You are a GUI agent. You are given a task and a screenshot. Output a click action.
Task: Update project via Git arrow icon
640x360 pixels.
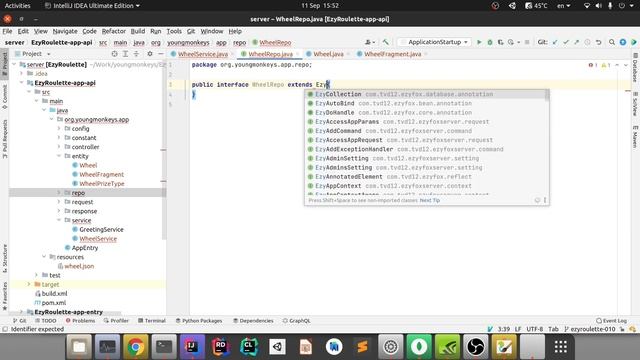coord(555,42)
